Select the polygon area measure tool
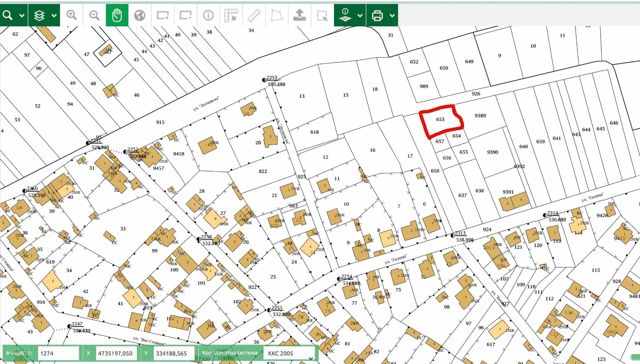The image size is (640, 364). click(x=277, y=15)
